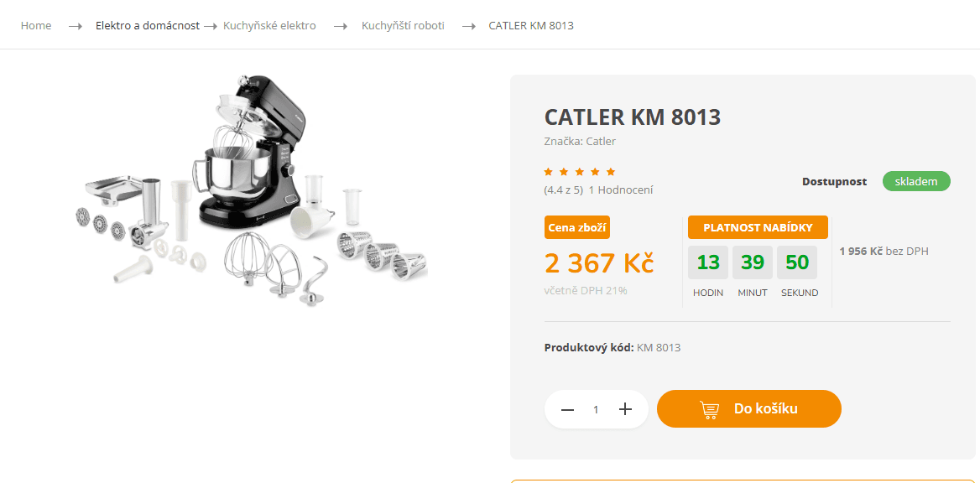Click the orange Cena zboží label

click(x=577, y=227)
